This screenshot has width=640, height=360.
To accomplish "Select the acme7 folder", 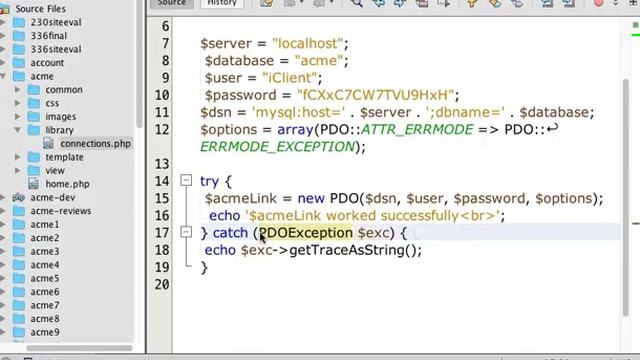I will (x=44, y=305).
